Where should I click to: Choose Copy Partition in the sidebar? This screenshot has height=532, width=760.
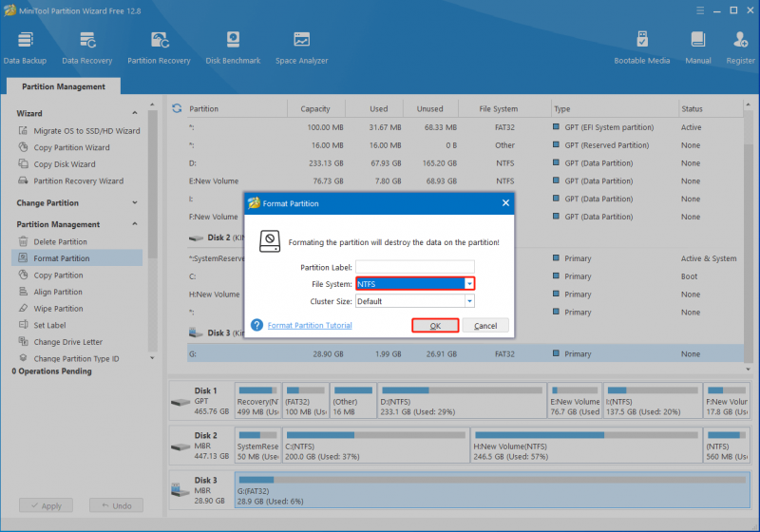(x=51, y=275)
